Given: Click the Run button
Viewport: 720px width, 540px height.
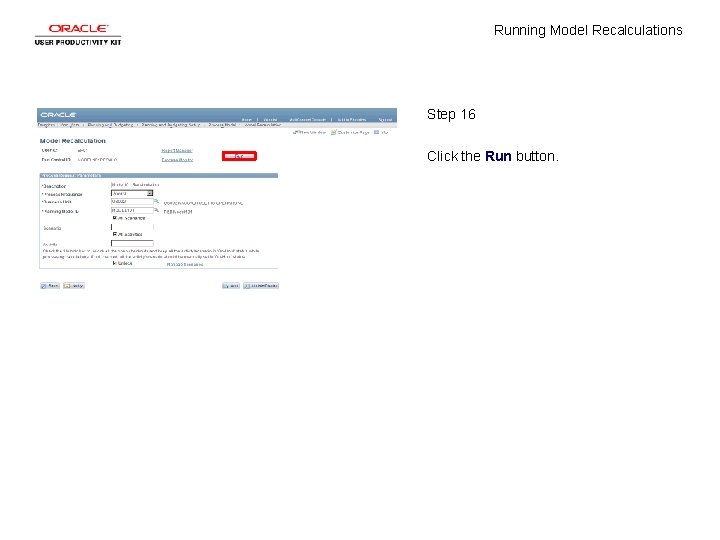Looking at the screenshot, I should point(239,156).
